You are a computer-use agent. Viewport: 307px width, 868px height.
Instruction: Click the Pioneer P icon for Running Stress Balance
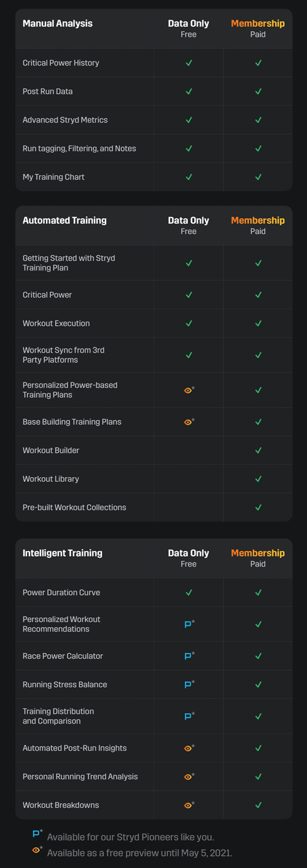click(x=188, y=684)
